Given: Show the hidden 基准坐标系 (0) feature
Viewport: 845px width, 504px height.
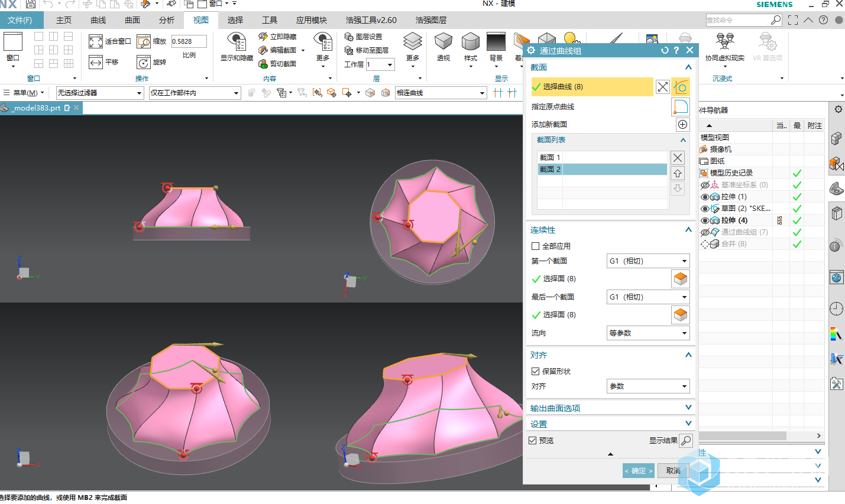Looking at the screenshot, I should (x=704, y=185).
